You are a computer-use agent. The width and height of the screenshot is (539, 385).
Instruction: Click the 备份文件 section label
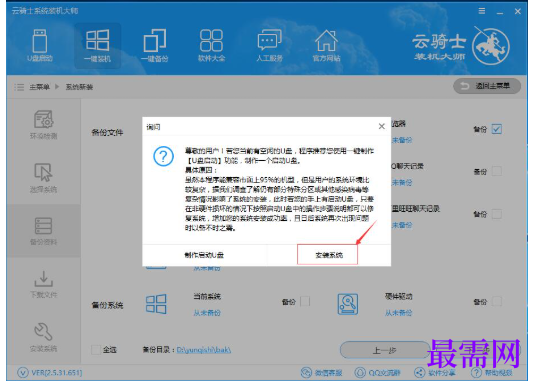pos(107,133)
